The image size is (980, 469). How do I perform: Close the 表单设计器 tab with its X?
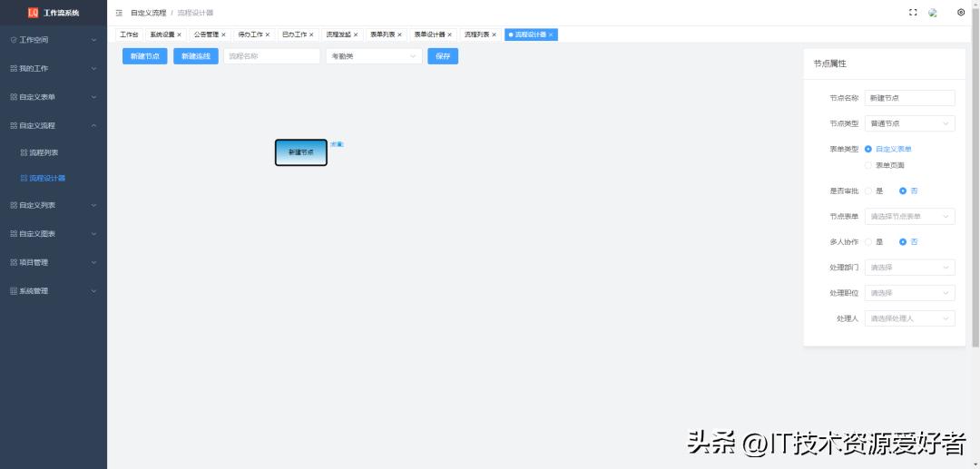point(449,34)
